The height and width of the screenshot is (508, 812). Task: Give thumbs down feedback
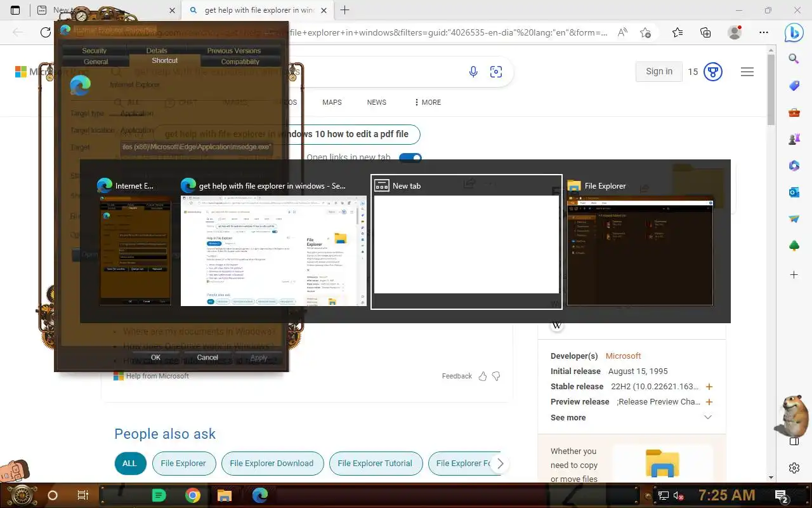click(x=496, y=376)
